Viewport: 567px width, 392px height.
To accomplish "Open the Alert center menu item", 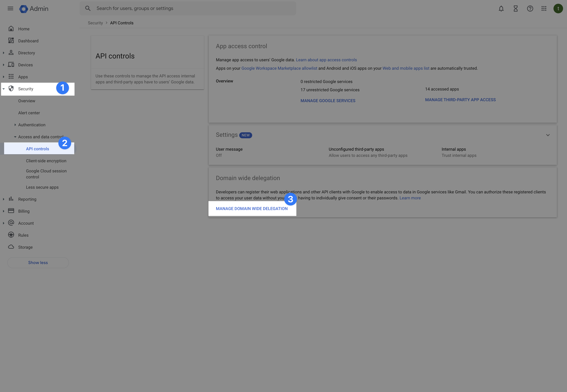I will [29, 113].
